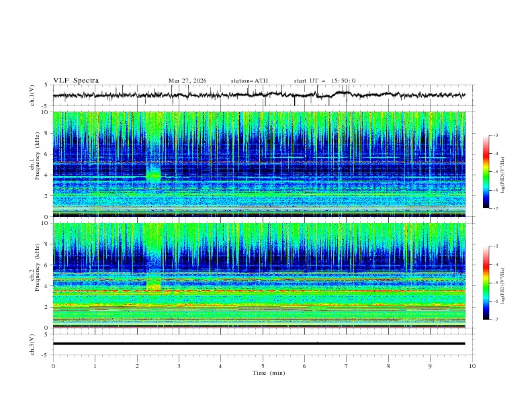Image resolution: width=532 pixels, height=411 pixels.
Task: Click the "ch.3(V)" waveform axis label
Action: tap(32, 345)
